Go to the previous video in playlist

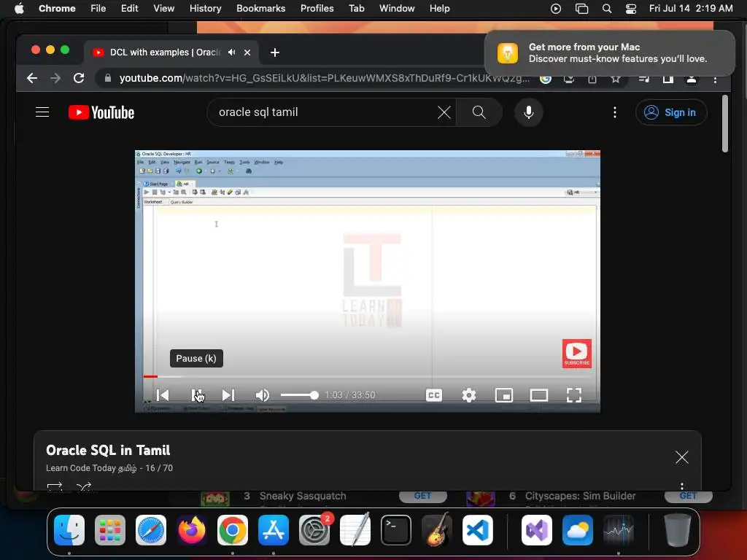tap(163, 394)
